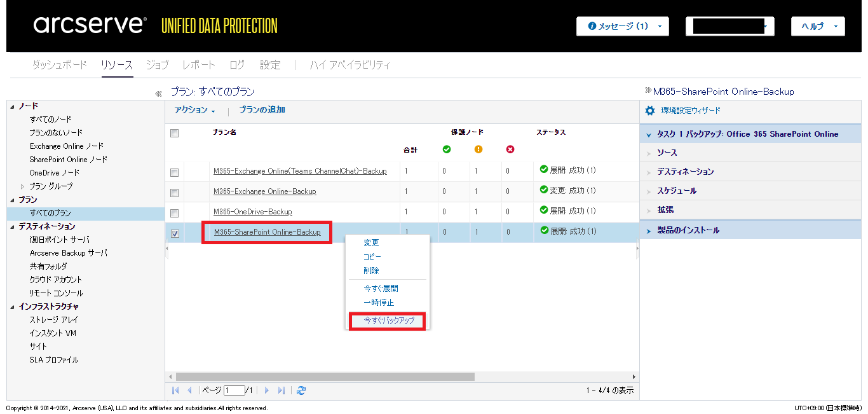The image size is (868, 414).
Task: Click the next page arrow icon
Action: (267, 390)
